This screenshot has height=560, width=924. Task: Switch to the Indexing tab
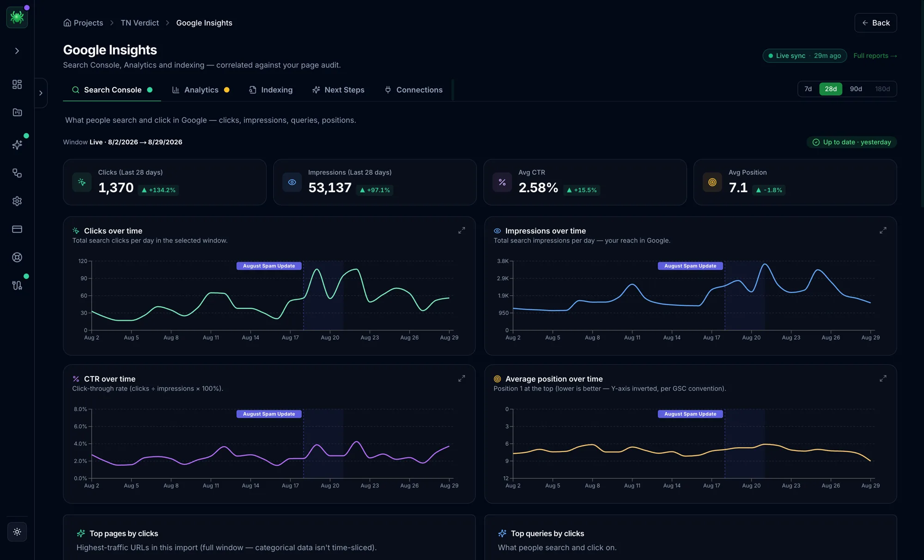(271, 90)
